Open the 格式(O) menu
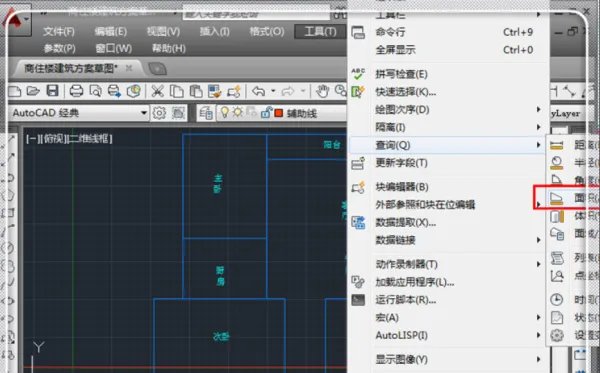600x373 pixels. pyautogui.click(x=267, y=32)
